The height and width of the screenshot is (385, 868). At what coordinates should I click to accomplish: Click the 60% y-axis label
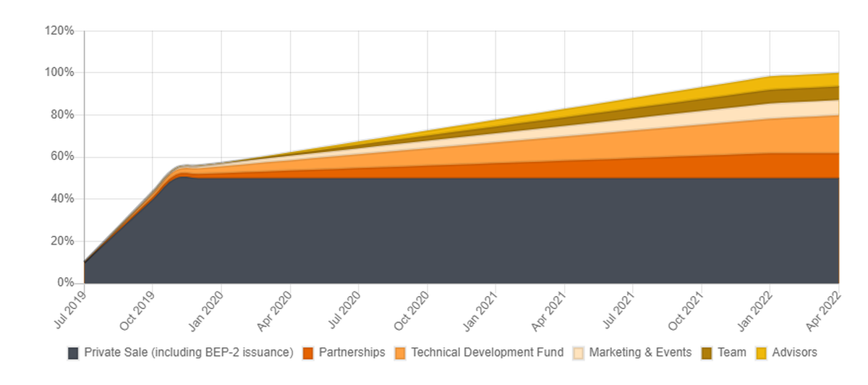click(62, 156)
